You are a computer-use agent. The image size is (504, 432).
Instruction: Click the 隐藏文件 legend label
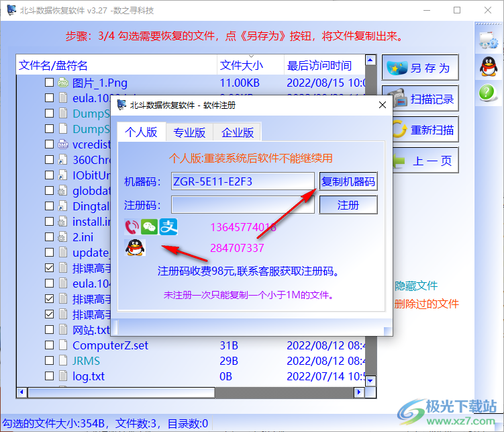[416, 286]
